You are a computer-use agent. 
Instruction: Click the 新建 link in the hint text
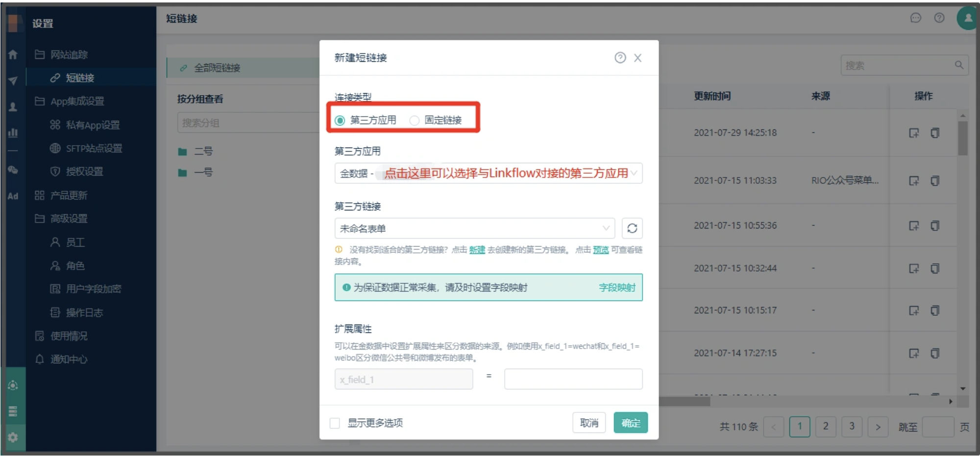[x=477, y=250]
